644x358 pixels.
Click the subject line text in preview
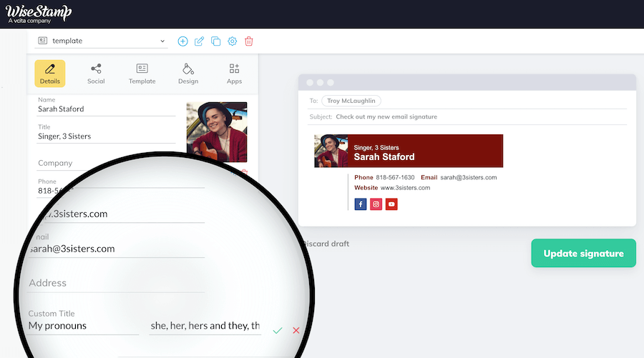tap(386, 117)
